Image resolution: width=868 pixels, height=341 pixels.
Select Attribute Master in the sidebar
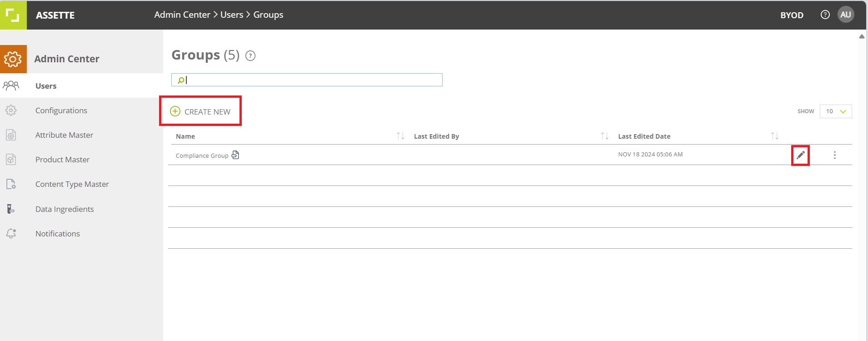click(64, 135)
